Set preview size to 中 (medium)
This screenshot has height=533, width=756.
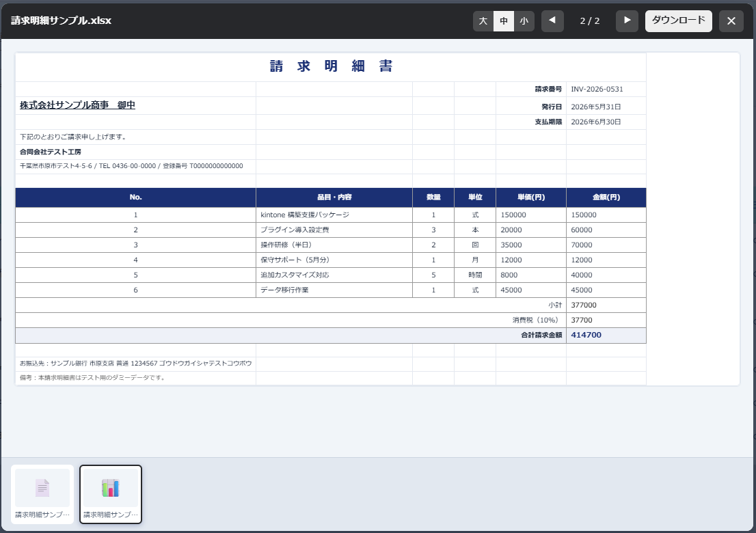click(504, 20)
